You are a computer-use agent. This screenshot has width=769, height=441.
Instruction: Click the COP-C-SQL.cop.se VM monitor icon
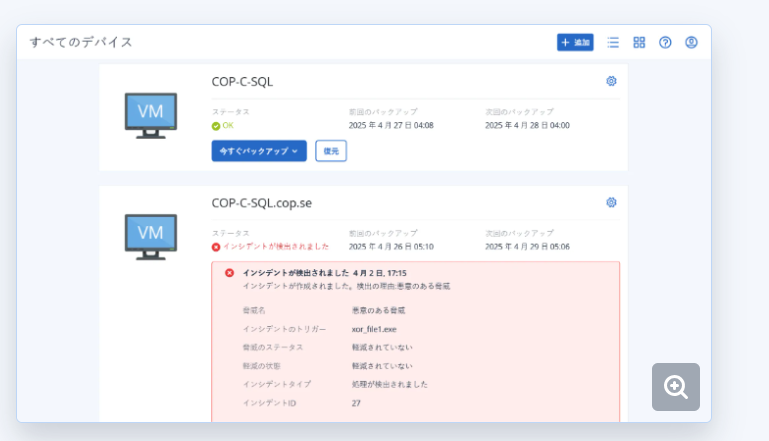coord(150,236)
